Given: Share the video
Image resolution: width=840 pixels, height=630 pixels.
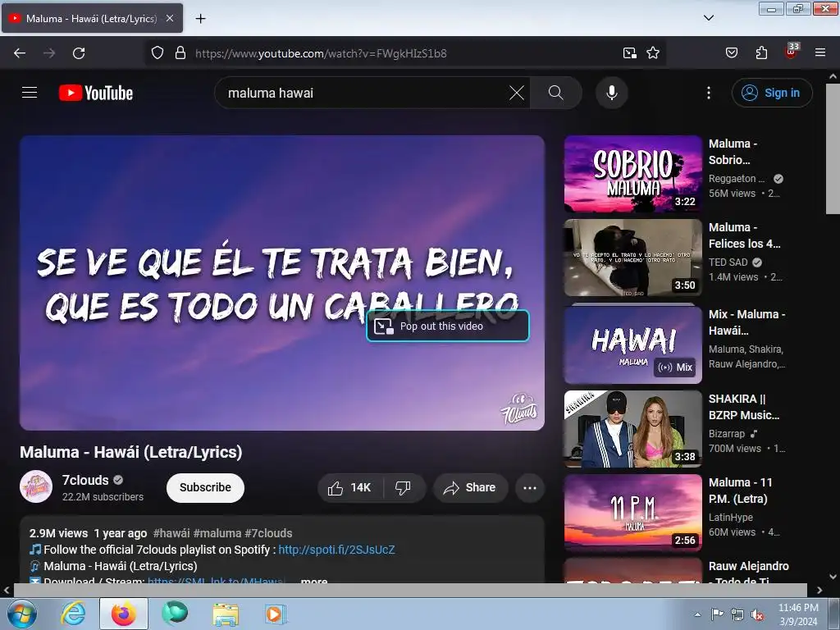Looking at the screenshot, I should point(470,487).
